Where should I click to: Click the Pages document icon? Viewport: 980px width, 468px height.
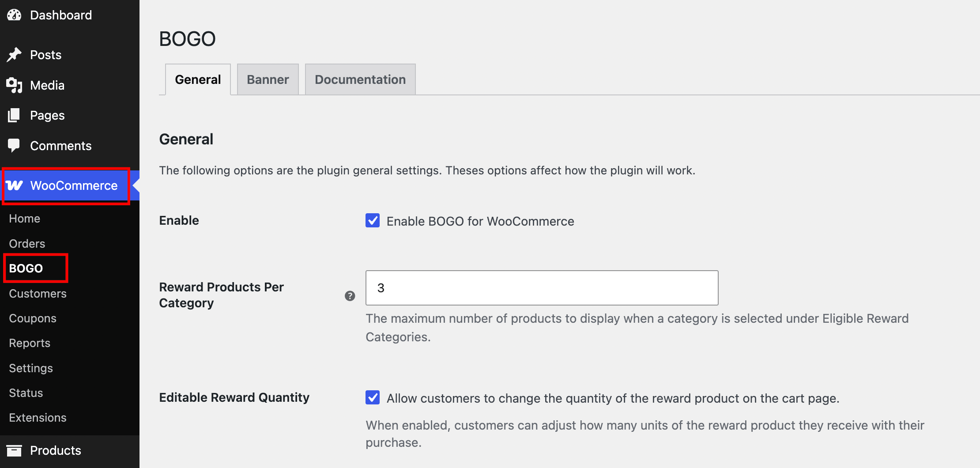[x=14, y=115]
